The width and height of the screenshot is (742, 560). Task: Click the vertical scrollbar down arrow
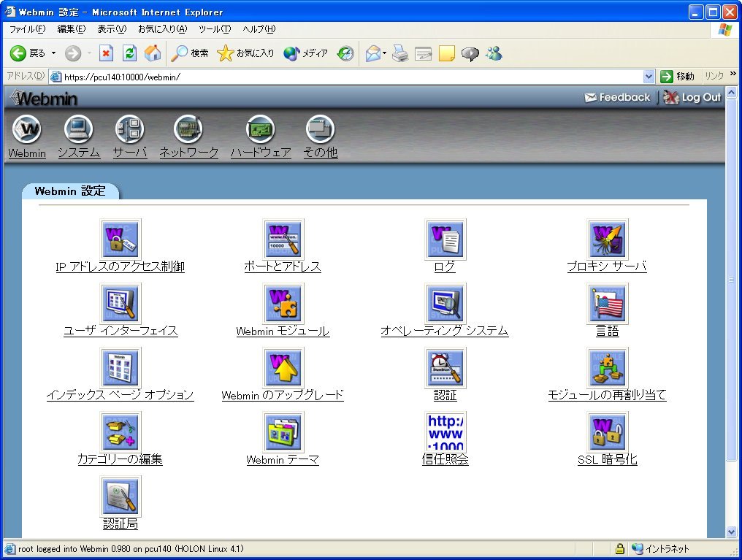[731, 532]
